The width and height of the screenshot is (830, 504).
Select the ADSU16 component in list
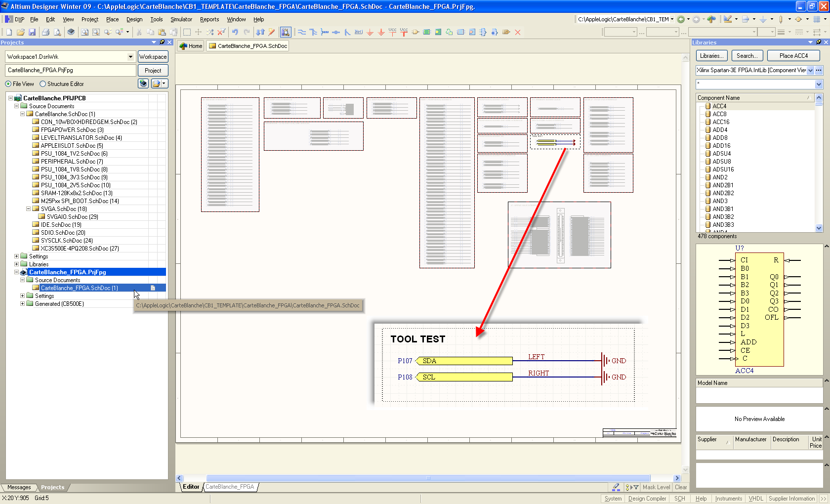pos(723,169)
